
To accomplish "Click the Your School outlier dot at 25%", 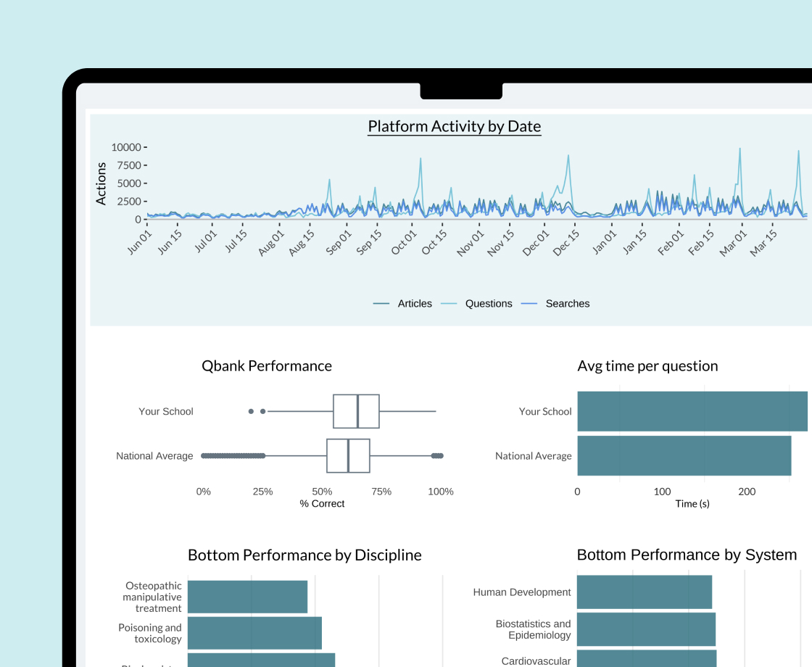I will pos(262,411).
